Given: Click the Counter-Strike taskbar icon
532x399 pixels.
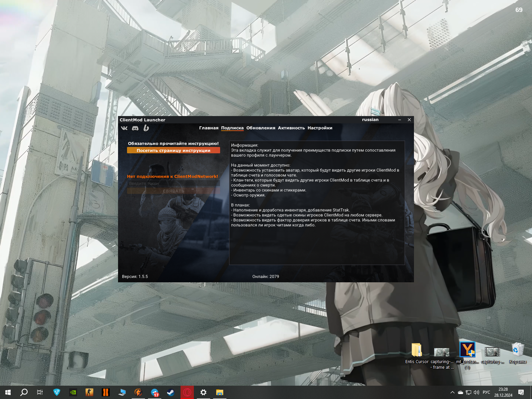Looking at the screenshot, I should 89,392.
